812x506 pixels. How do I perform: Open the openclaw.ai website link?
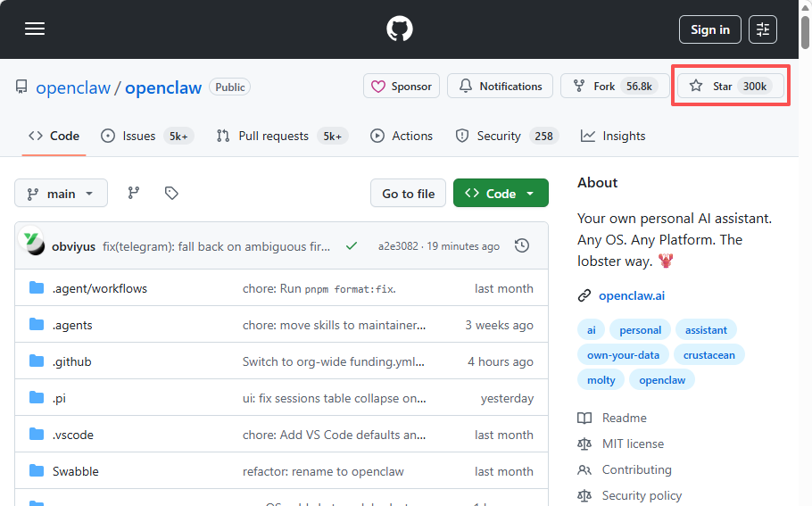632,295
